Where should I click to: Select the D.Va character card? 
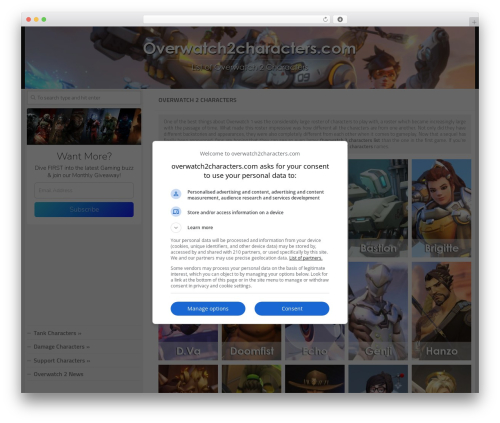tap(188, 342)
